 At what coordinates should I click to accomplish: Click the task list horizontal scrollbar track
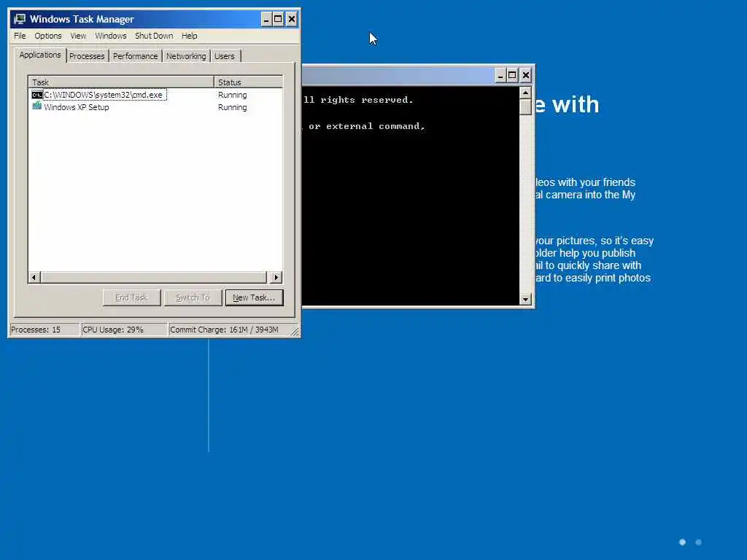coord(155,277)
